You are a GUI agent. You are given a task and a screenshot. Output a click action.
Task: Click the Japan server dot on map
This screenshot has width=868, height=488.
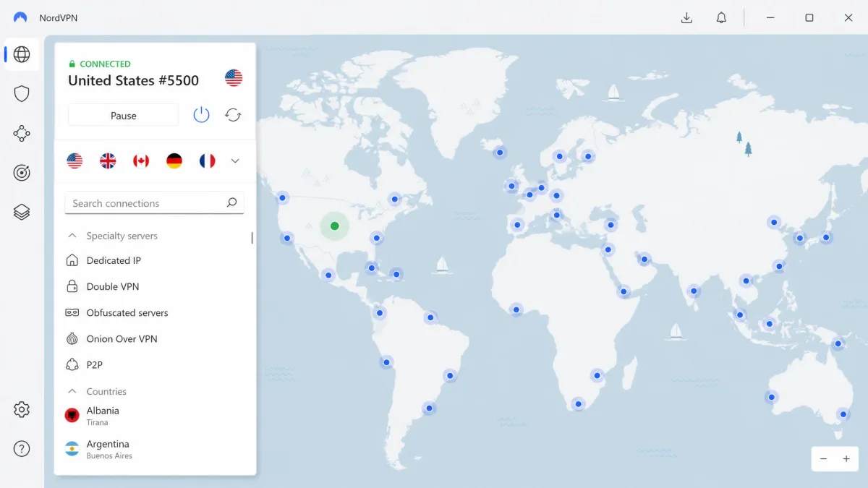click(825, 236)
